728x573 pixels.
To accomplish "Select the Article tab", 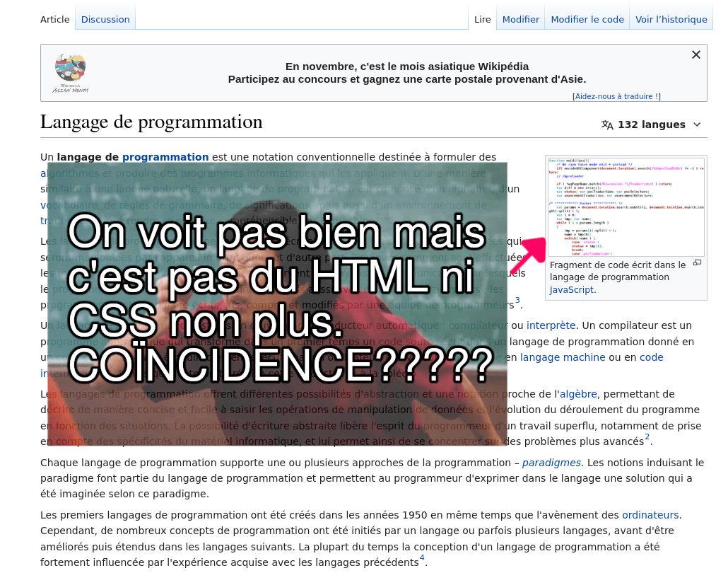I will pos(54,19).
